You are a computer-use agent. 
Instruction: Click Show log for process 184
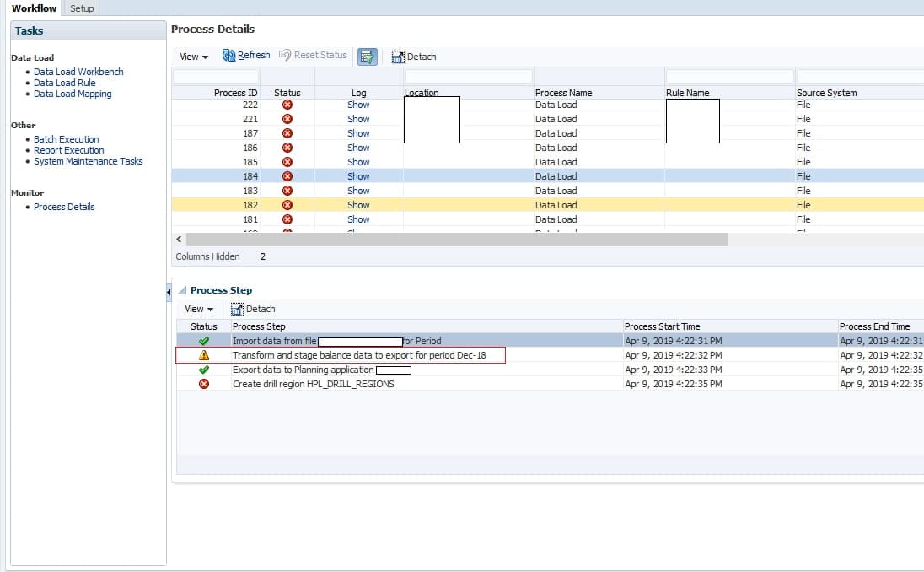357,175
